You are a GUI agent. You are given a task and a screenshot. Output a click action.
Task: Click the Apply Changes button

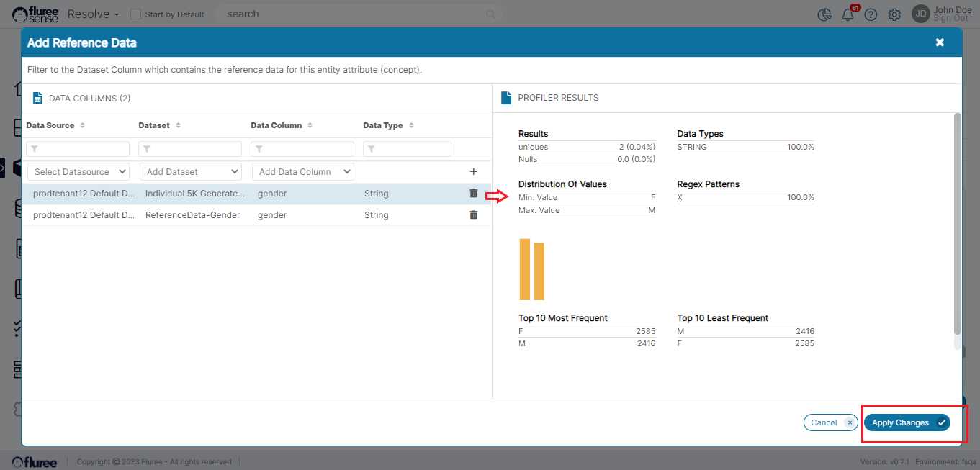[907, 422]
